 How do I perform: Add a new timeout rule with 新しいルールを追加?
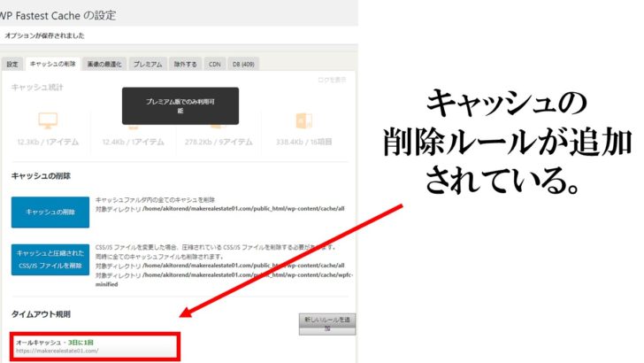coord(326,322)
